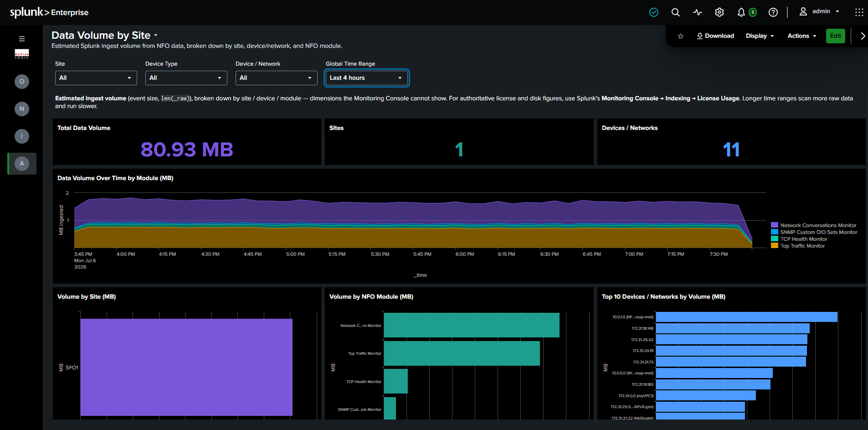Click the 172.31.24.19 device bar

coord(731,351)
